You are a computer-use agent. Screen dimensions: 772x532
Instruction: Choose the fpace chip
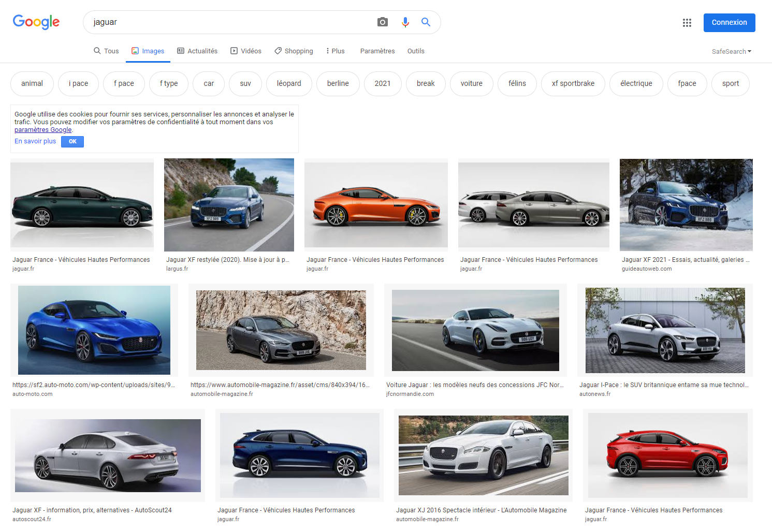[687, 84]
